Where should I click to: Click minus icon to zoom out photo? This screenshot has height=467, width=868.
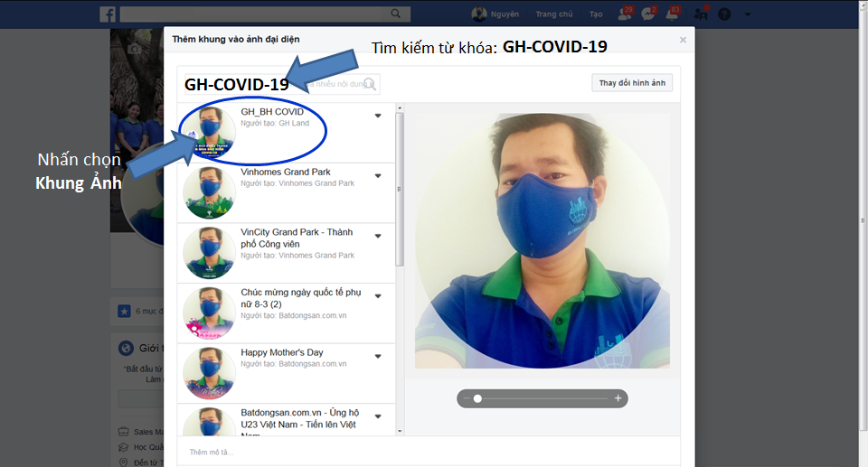(x=467, y=398)
